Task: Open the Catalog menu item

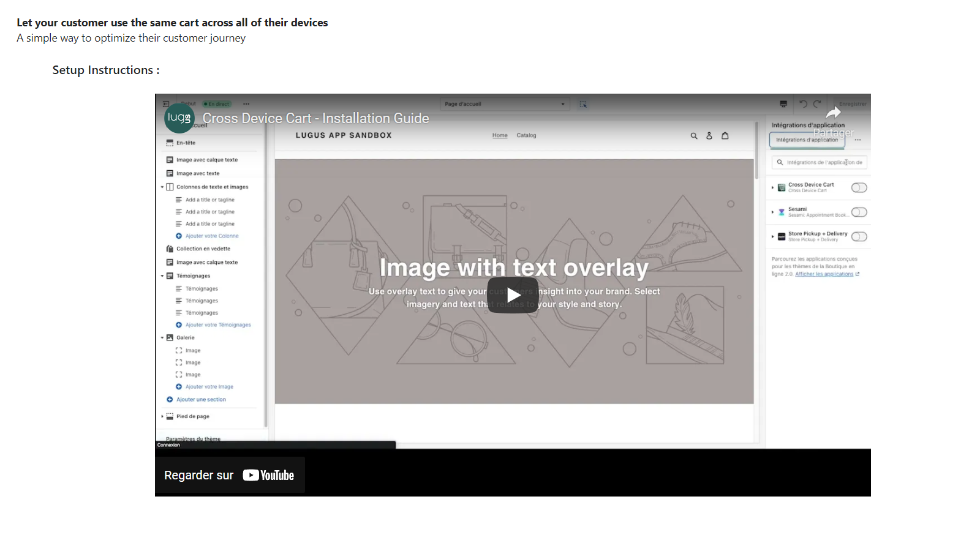Action: coord(526,135)
